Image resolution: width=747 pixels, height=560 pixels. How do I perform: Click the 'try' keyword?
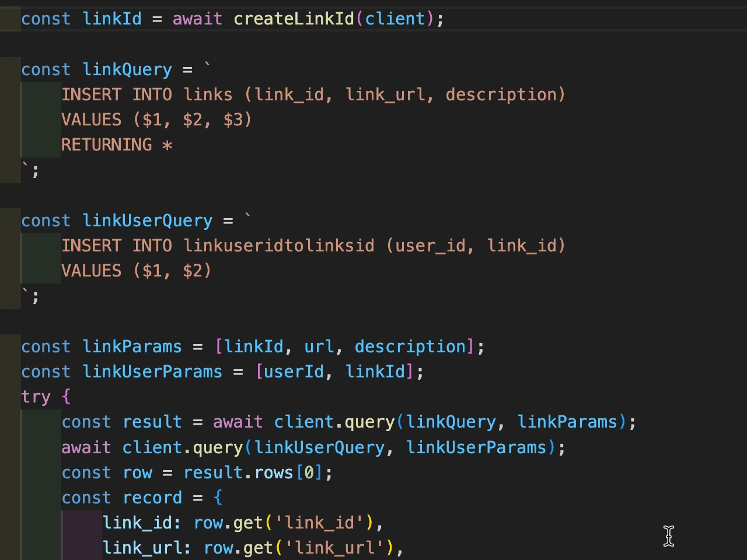click(36, 397)
